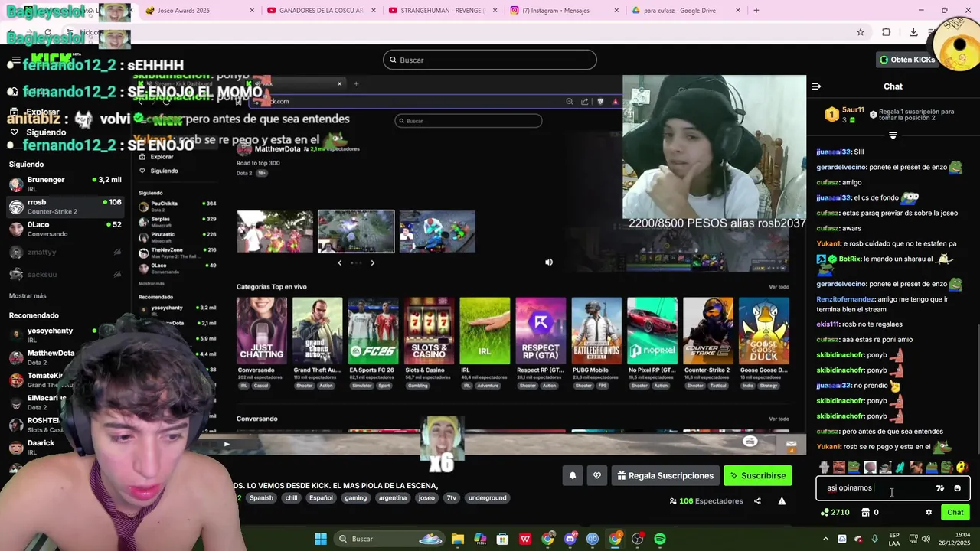Click the notification bell icon under stream
Viewport: 980px width, 551px height.
[572, 475]
